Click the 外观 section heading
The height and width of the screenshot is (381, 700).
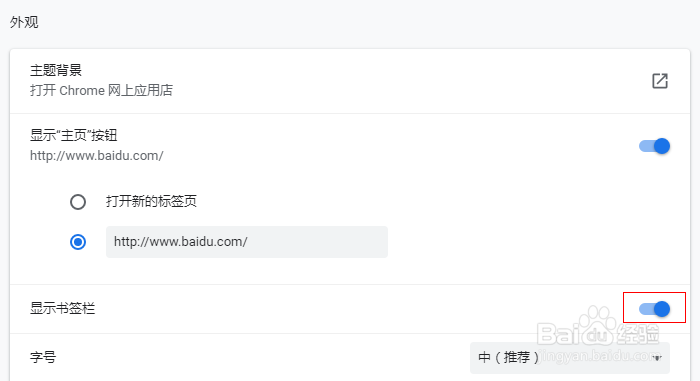24,22
